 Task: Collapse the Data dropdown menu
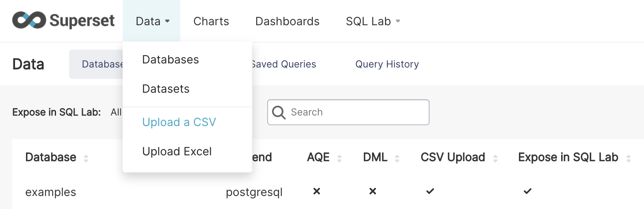pos(152,21)
